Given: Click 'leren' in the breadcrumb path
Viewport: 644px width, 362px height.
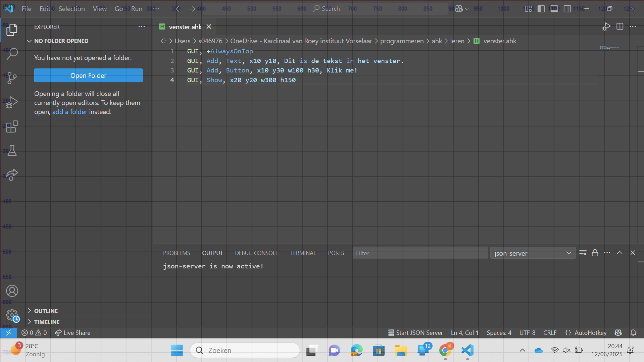Looking at the screenshot, I should pos(457,41).
